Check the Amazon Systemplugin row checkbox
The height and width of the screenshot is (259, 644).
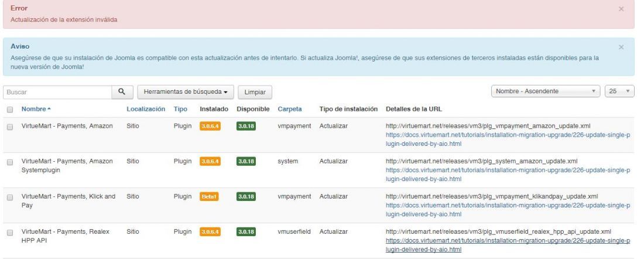pos(10,162)
